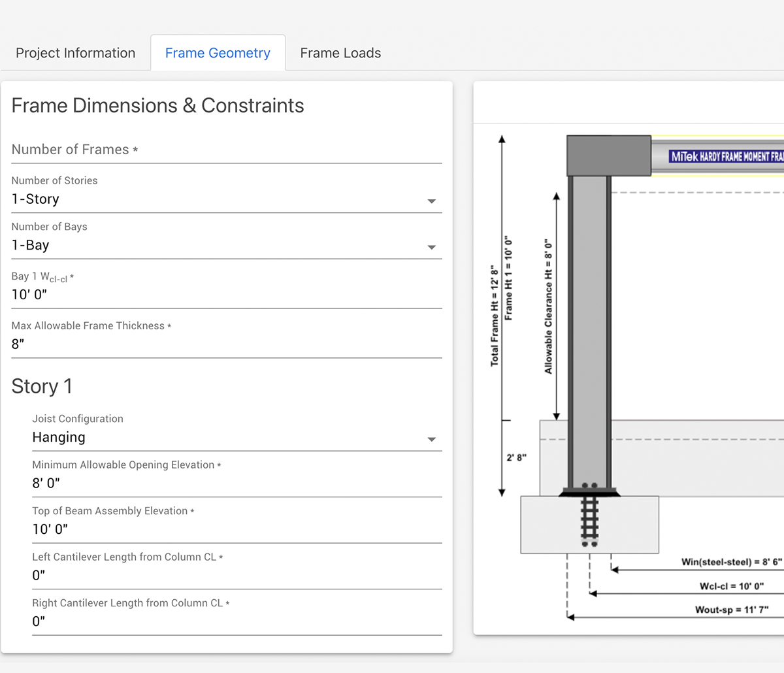Click the MiTek Hardy Frame beam label
The width and height of the screenshot is (784, 673).
click(725, 157)
